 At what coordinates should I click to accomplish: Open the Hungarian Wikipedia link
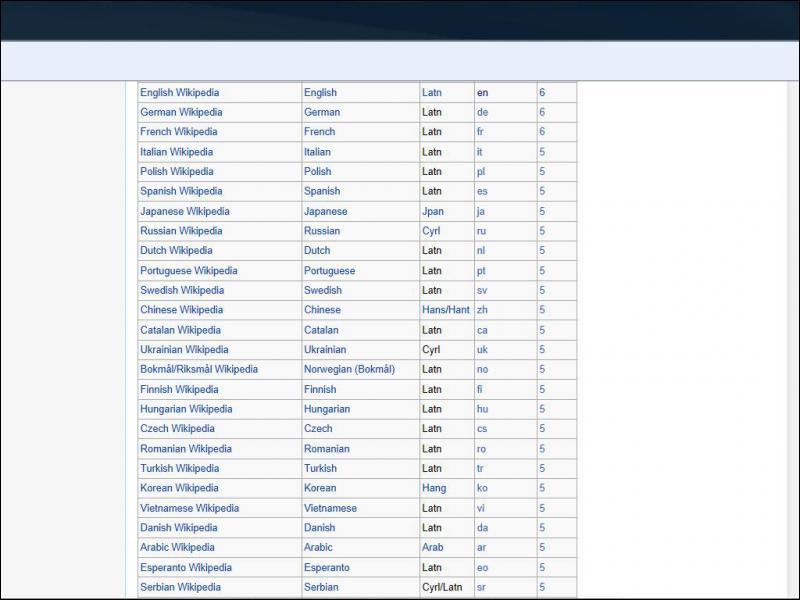(x=186, y=409)
